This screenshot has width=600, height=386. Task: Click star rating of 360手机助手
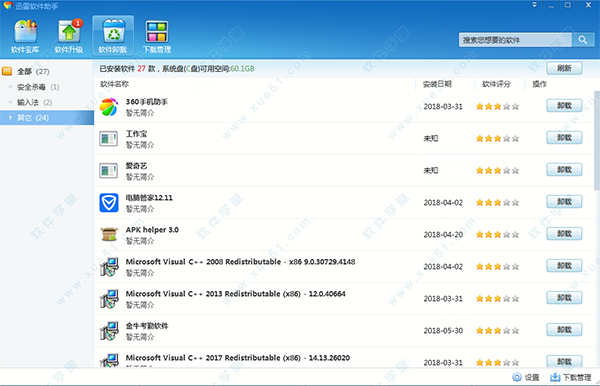coord(497,107)
